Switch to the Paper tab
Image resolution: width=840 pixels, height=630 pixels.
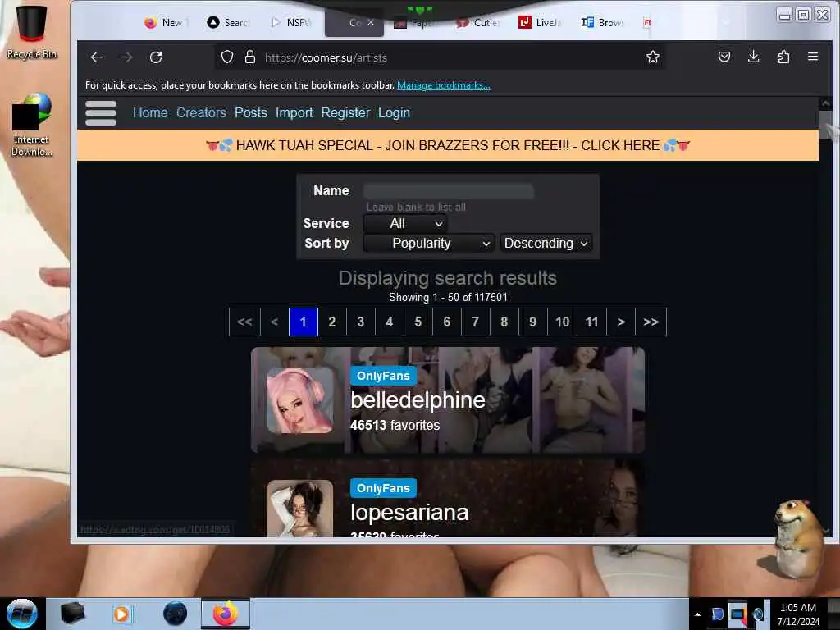(416, 22)
